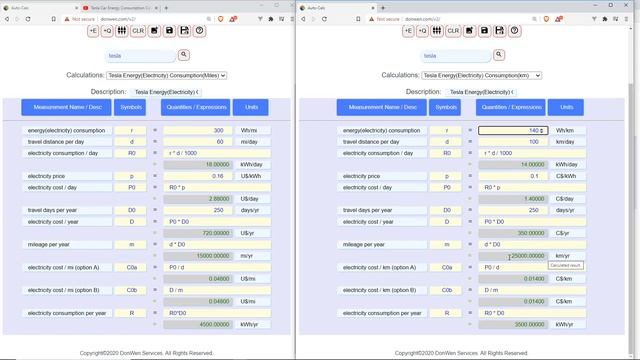This screenshot has height=360, width=640.
Task: Click +Q button in right window
Action: click(422, 31)
